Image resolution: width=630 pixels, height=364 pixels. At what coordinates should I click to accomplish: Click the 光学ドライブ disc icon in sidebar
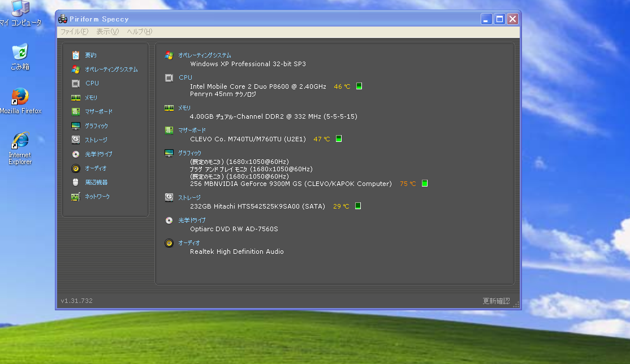pyautogui.click(x=76, y=154)
